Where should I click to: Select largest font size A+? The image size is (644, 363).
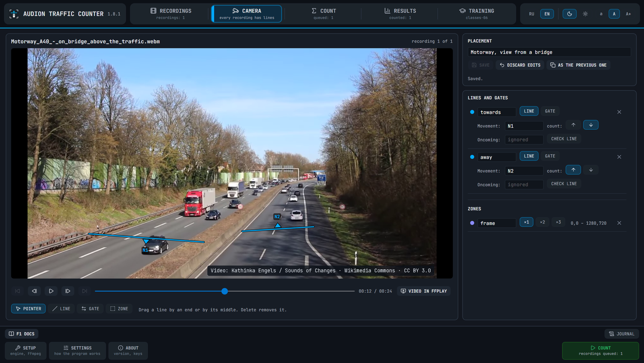click(628, 14)
